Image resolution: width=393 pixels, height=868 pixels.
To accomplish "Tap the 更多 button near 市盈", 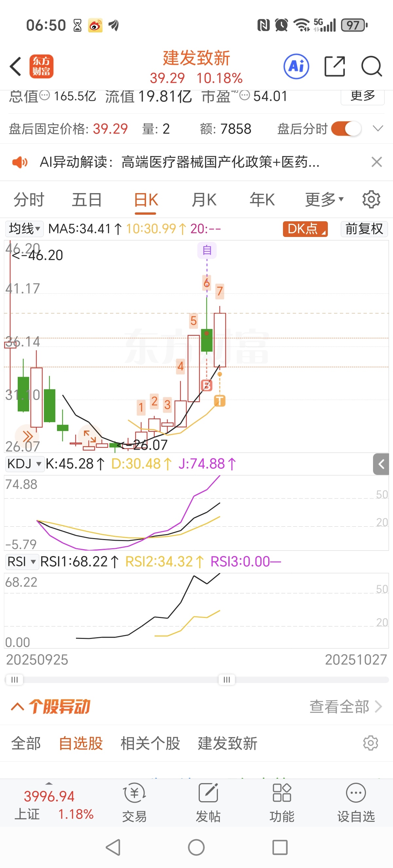I will pos(363,96).
